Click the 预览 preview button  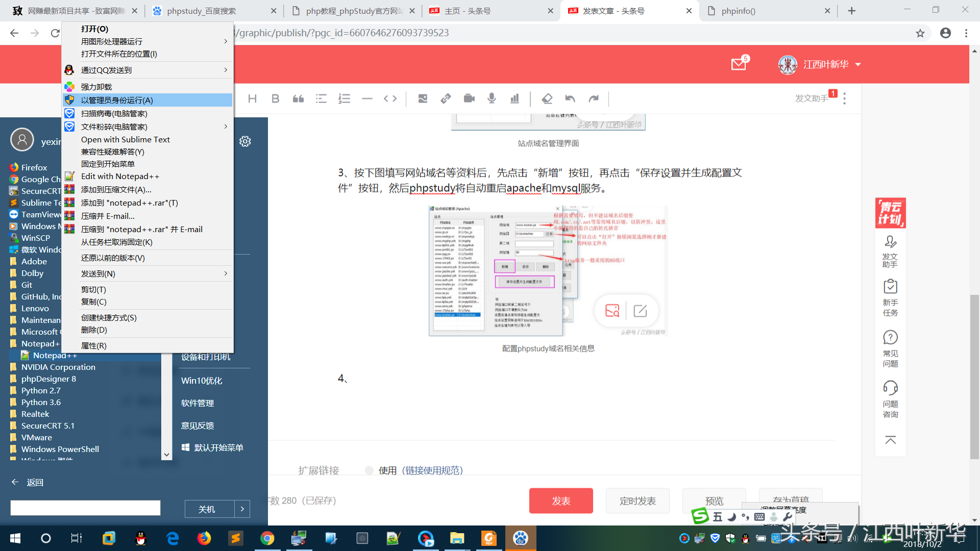pos(714,501)
